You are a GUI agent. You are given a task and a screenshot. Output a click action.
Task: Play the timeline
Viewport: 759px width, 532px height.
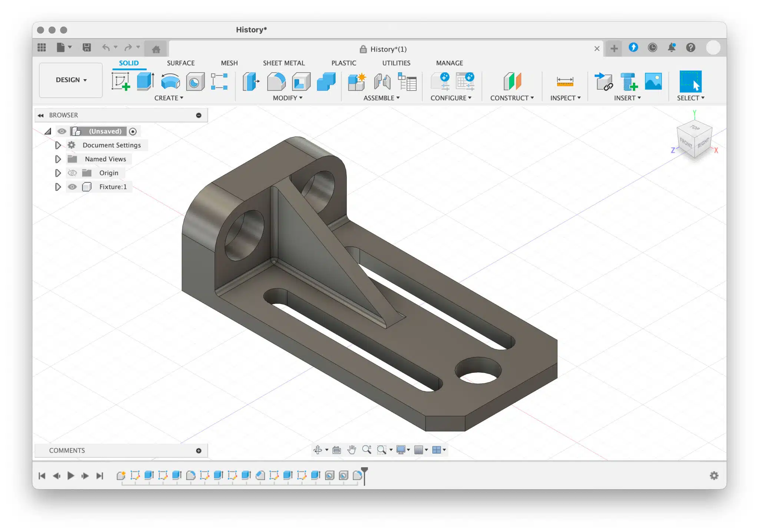(x=70, y=475)
